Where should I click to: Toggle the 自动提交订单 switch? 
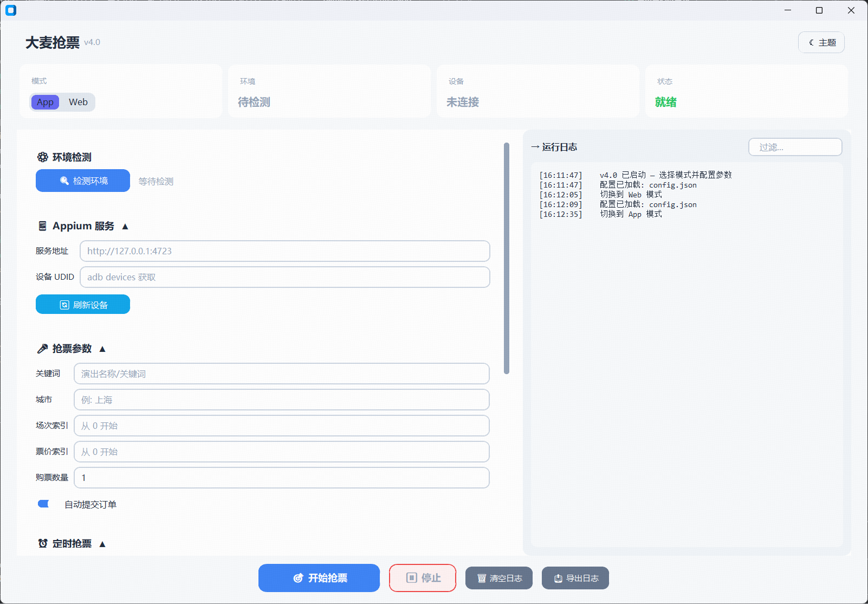43,504
